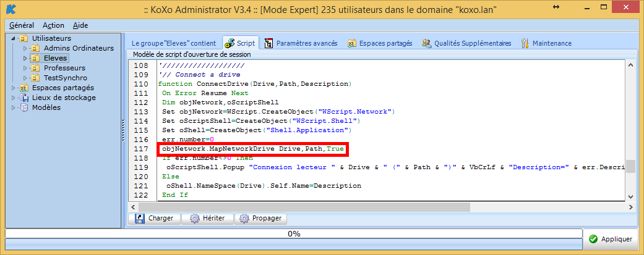This screenshot has height=255, width=644.
Task: Switch to the Script tab
Action: pyautogui.click(x=241, y=43)
